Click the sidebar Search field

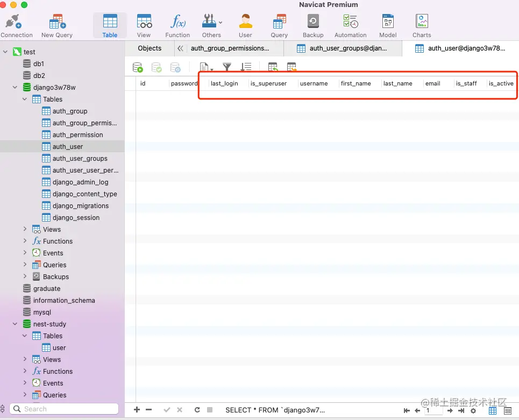(64, 409)
